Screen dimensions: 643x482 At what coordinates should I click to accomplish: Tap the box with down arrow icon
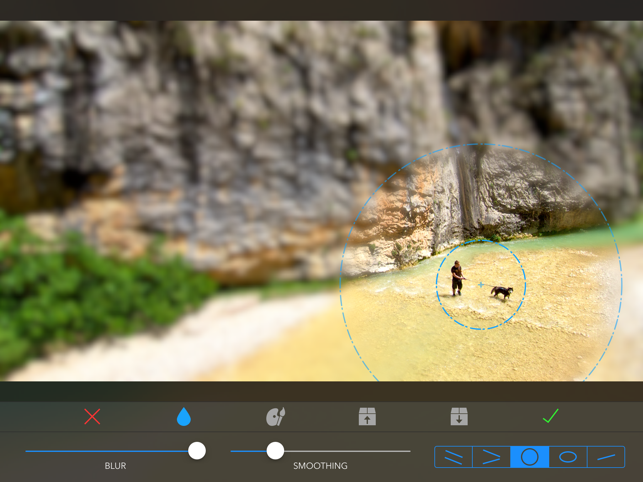(459, 416)
